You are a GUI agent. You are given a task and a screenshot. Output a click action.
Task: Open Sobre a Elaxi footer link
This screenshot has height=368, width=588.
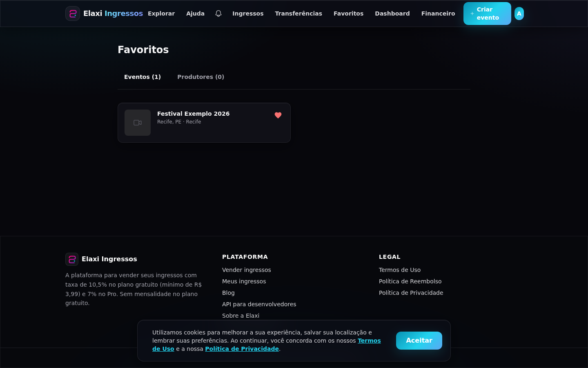pyautogui.click(x=241, y=316)
